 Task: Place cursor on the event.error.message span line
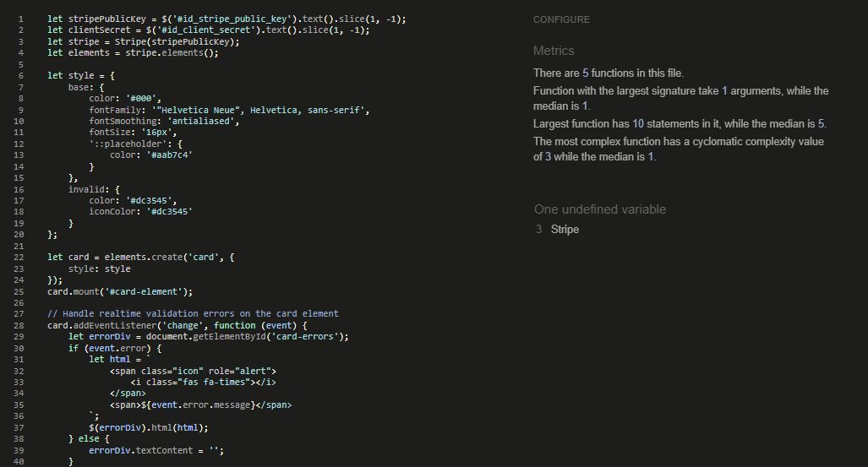200,405
